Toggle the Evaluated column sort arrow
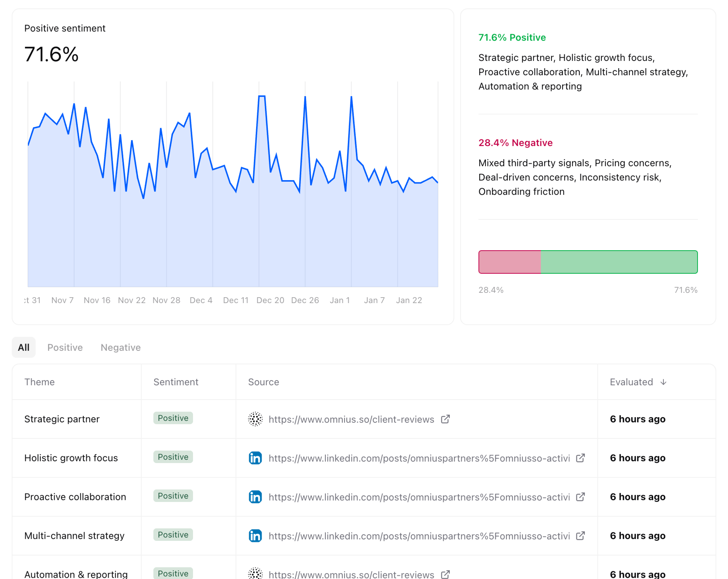 pyautogui.click(x=663, y=382)
